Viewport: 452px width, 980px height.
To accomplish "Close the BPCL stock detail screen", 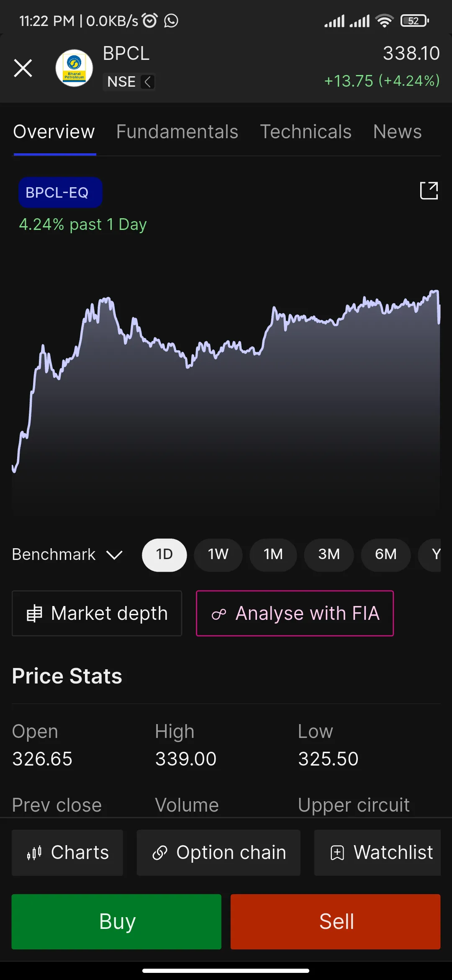I will pos(23,68).
